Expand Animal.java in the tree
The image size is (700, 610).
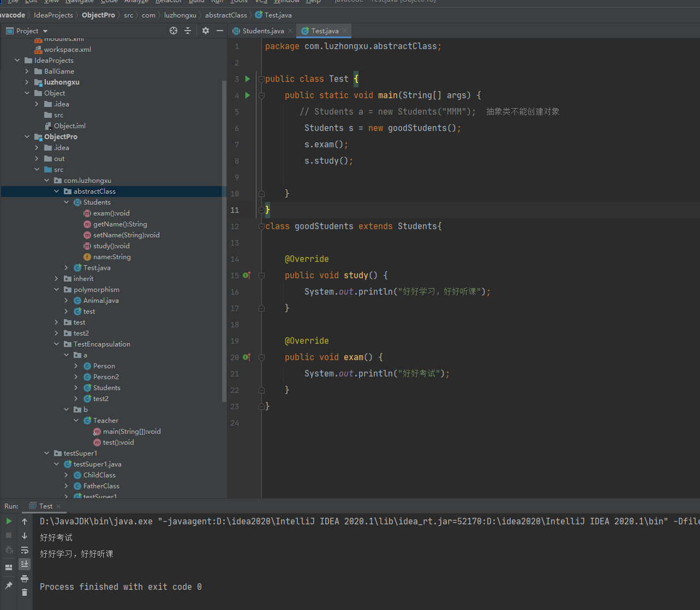[x=67, y=301]
